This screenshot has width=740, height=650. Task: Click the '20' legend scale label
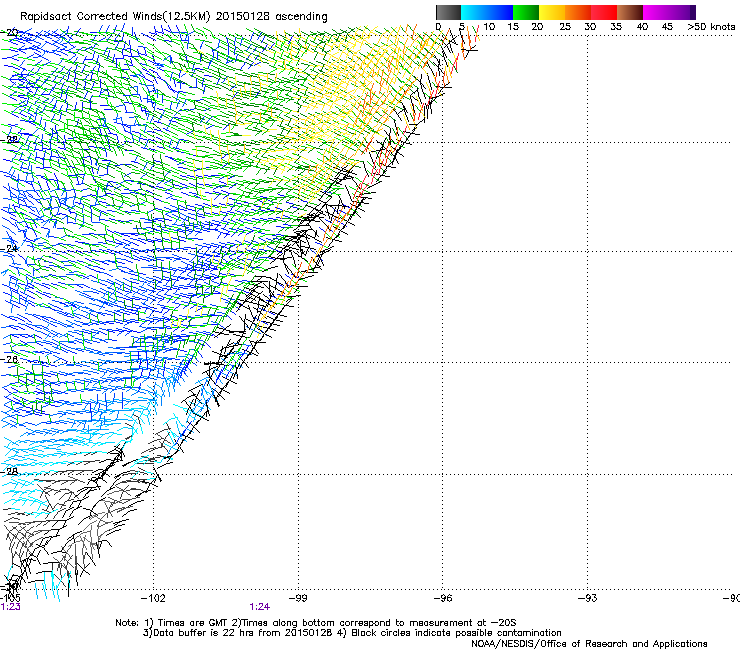(x=537, y=27)
